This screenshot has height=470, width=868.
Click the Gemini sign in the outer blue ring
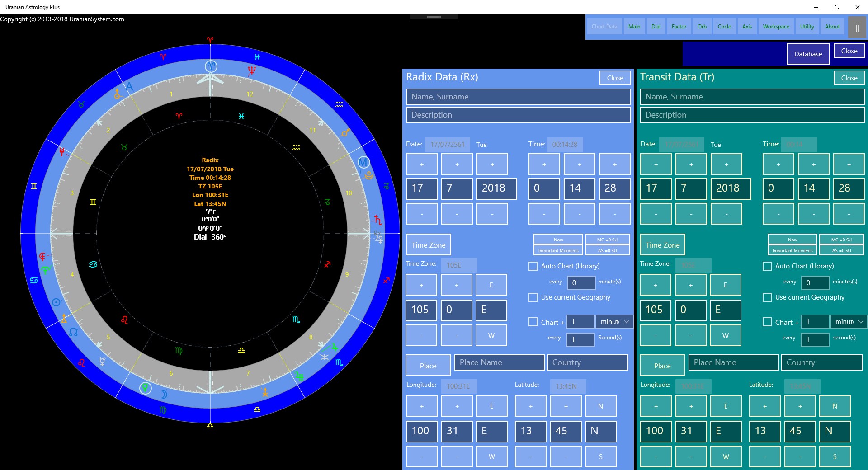(x=34, y=186)
